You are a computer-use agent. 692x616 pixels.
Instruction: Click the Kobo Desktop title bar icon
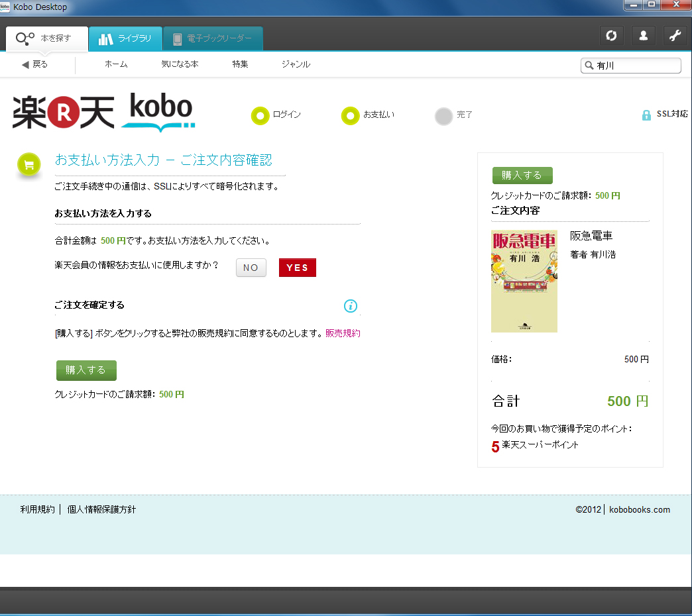[x=5, y=7]
